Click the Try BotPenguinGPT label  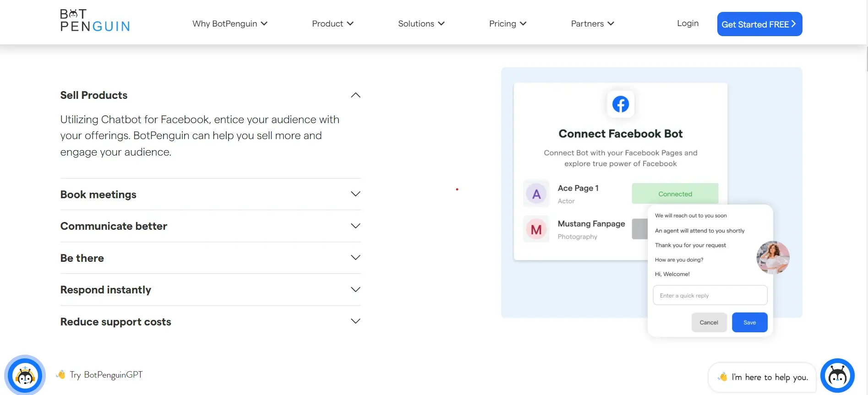106,375
